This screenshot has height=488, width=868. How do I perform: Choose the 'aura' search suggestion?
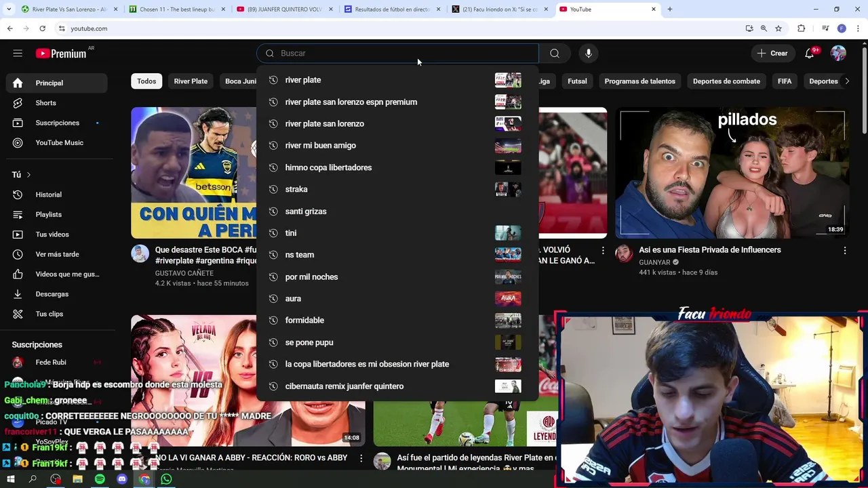(x=397, y=298)
